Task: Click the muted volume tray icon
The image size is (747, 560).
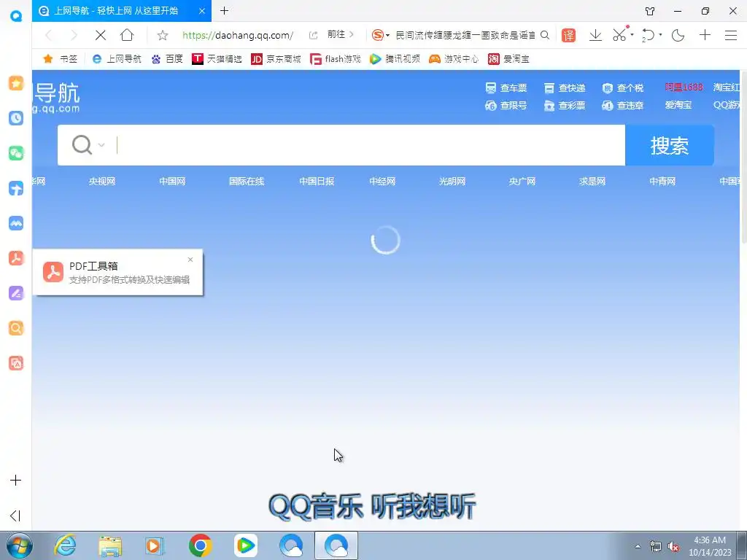Action: pyautogui.click(x=673, y=546)
